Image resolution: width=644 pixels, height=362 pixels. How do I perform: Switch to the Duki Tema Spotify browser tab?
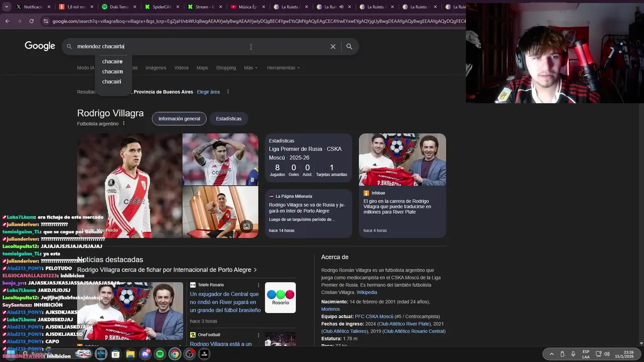tap(119, 7)
